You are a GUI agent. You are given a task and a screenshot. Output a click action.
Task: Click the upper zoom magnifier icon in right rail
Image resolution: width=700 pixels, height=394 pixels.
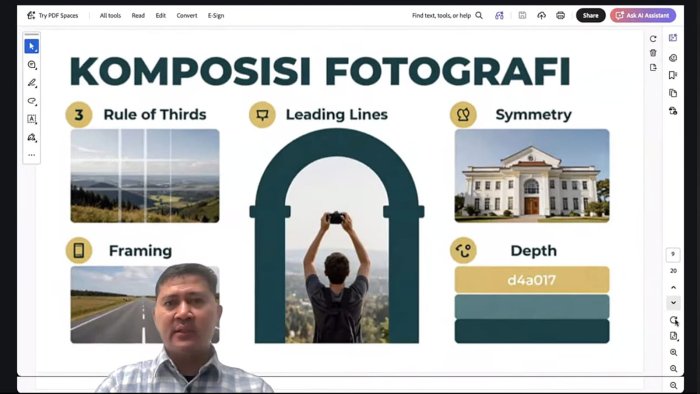tap(674, 353)
